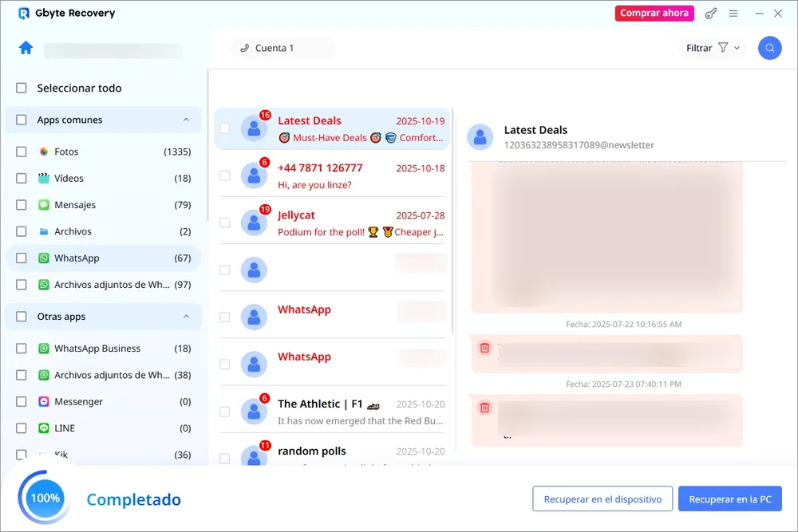
Task: Select the Fotos app icon
Action: click(x=45, y=152)
